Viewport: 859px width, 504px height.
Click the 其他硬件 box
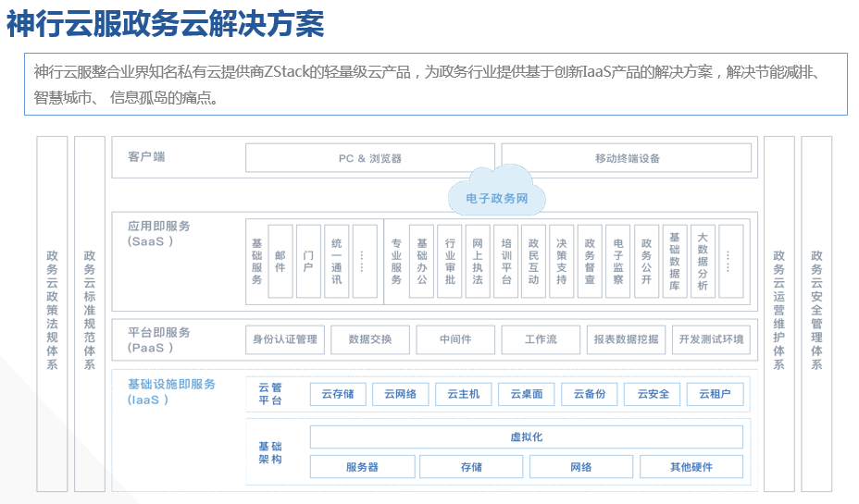(x=691, y=467)
